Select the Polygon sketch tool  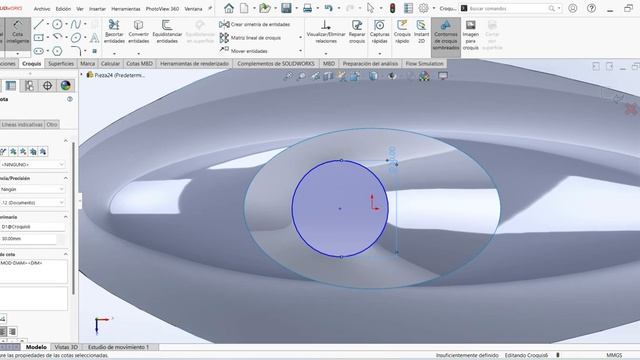tap(57, 51)
